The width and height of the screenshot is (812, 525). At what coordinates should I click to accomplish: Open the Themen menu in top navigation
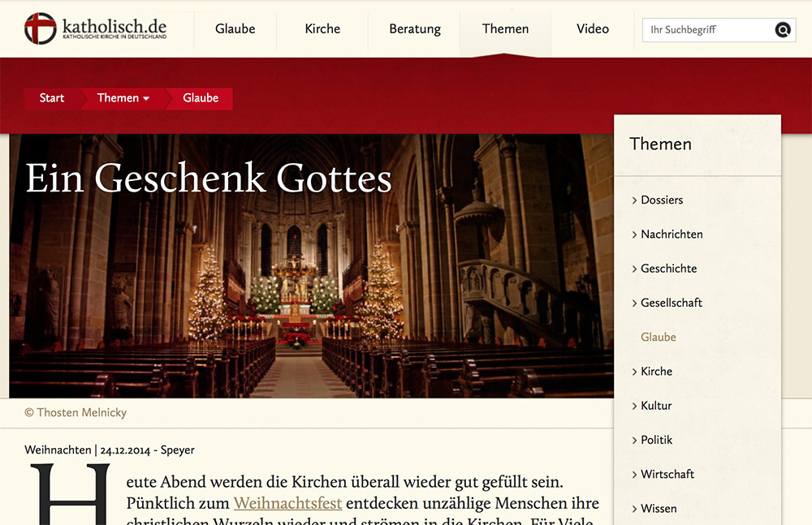pos(505,29)
